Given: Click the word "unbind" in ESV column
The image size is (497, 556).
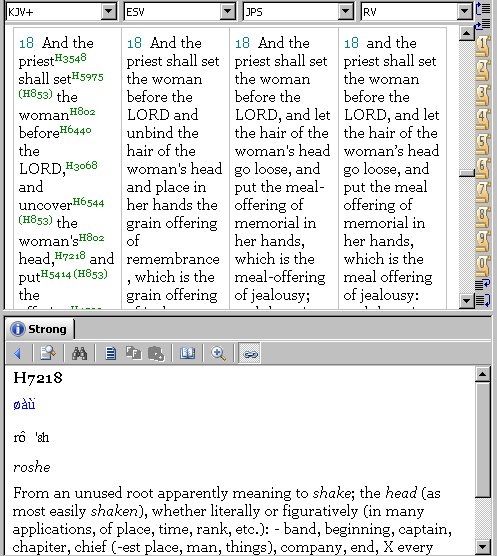Looking at the screenshot, I should click(x=150, y=133).
